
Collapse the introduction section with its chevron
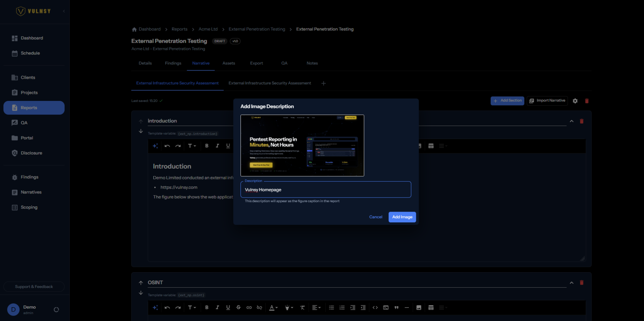[x=572, y=121]
